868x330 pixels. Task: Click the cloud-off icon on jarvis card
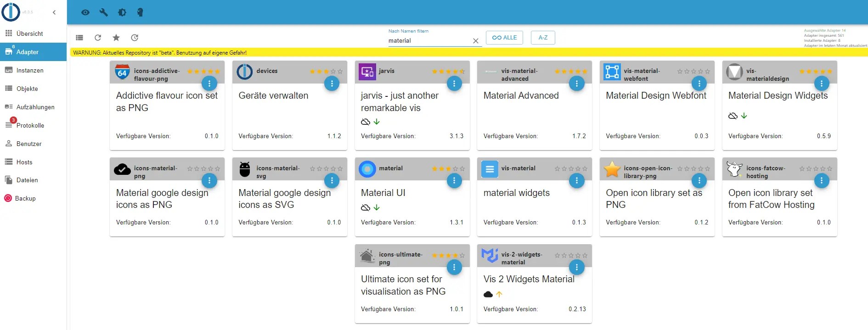coord(366,122)
